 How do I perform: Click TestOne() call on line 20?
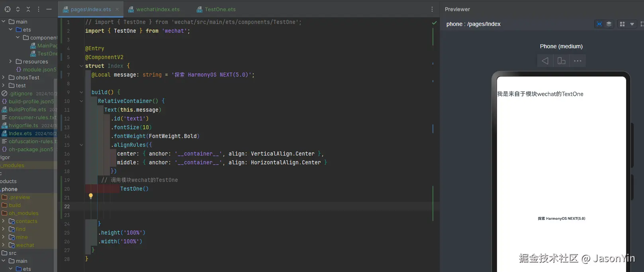134,189
